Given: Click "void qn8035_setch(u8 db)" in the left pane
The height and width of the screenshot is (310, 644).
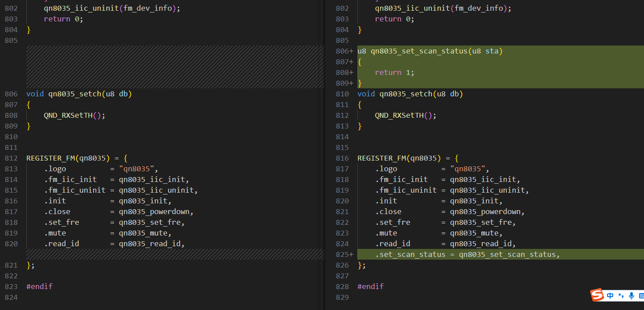Looking at the screenshot, I should pos(79,94).
